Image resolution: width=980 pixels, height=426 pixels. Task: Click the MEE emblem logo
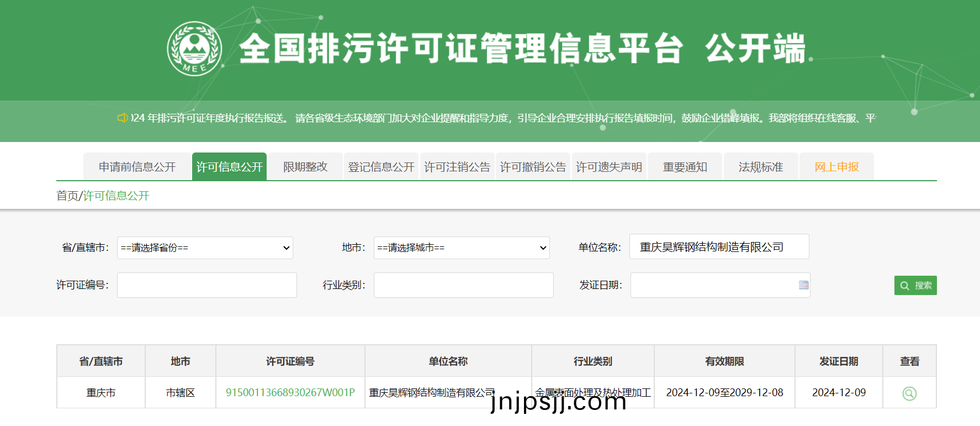pyautogui.click(x=194, y=49)
